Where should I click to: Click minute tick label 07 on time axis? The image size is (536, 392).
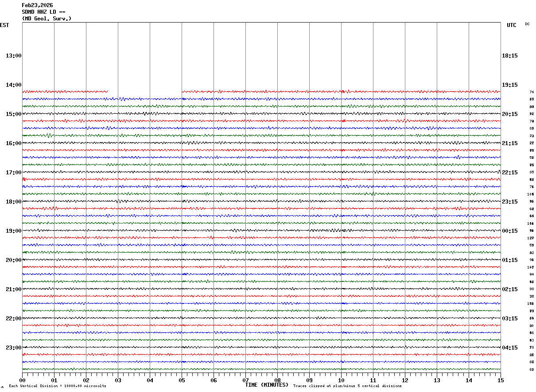[245, 380]
